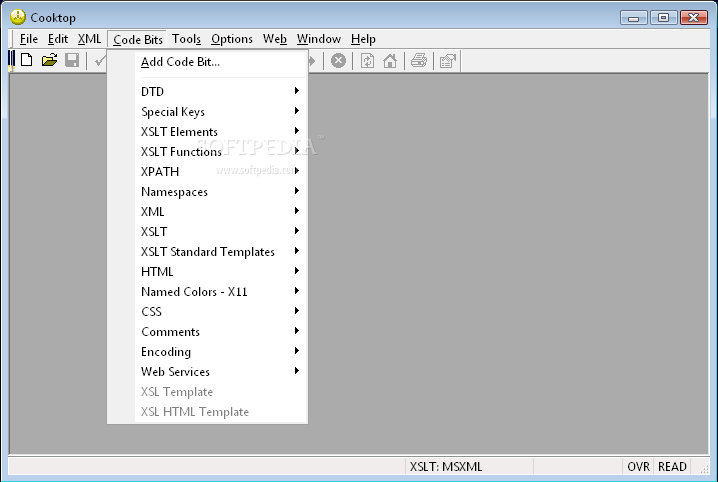This screenshot has height=482, width=718.
Task: Click the Stop (X circle) toolbar icon
Action: (338, 60)
